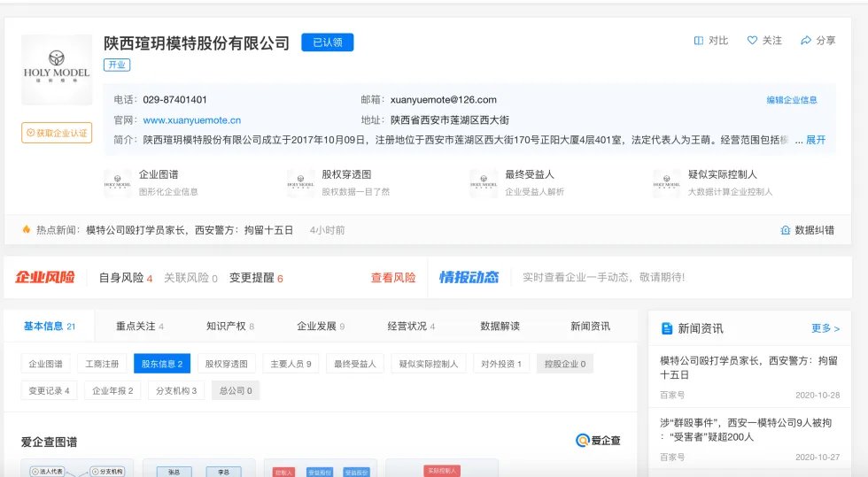Click 编辑企业信息 link

[792, 100]
